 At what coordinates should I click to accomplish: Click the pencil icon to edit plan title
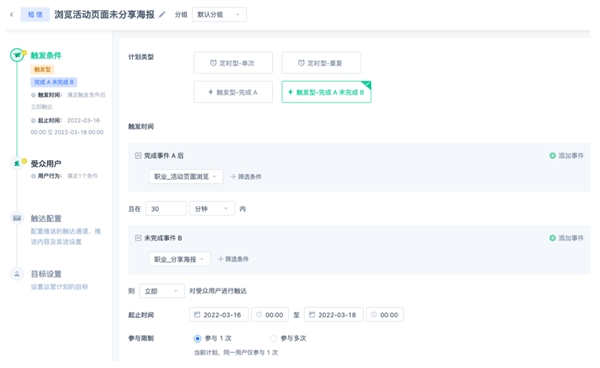click(x=162, y=15)
